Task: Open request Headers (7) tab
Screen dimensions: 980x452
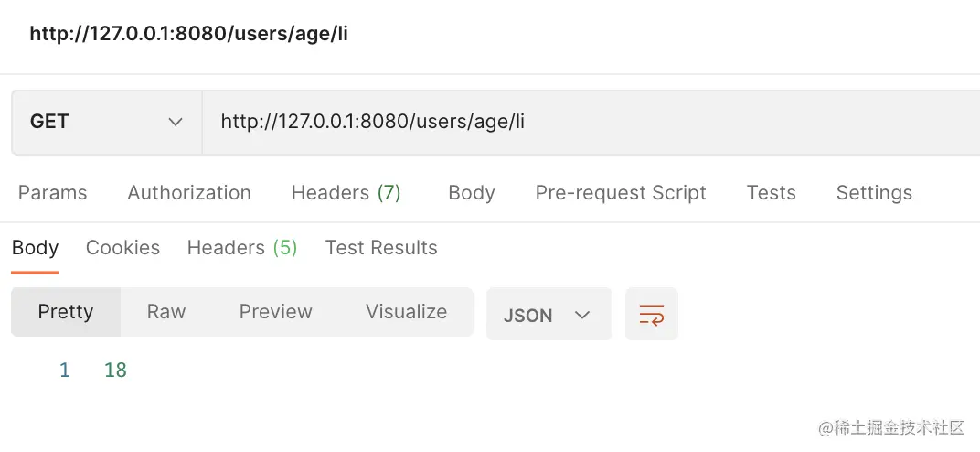Action: tap(346, 193)
